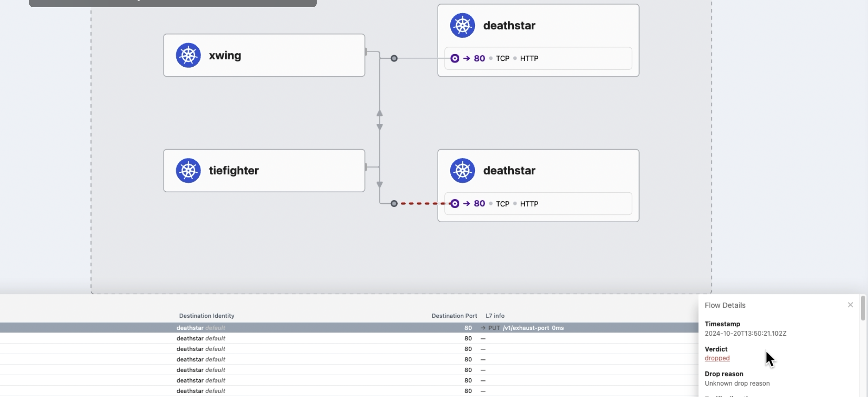868x397 pixels.
Task: Click the Destination Identity column header
Action: tap(207, 316)
